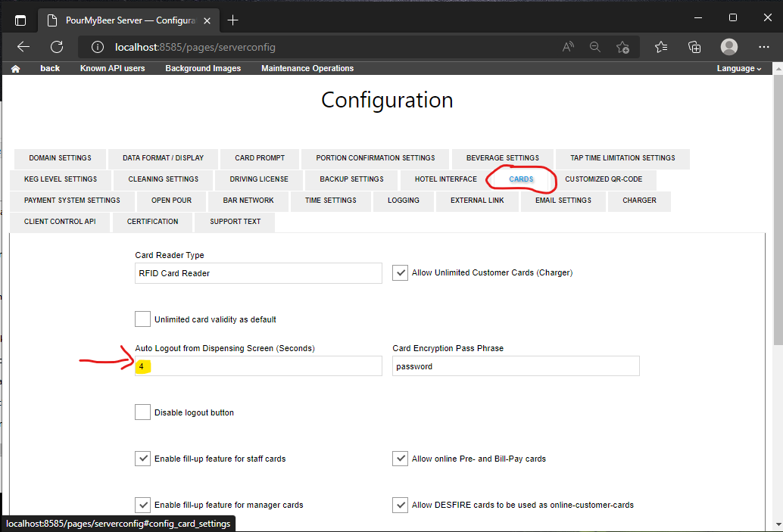Open Read Aloud icon in address bar
Screen dimensions: 783x532
(568, 47)
